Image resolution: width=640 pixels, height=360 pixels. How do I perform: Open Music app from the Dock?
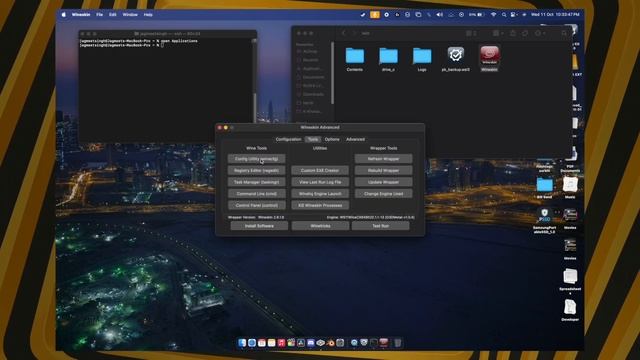pos(281,343)
